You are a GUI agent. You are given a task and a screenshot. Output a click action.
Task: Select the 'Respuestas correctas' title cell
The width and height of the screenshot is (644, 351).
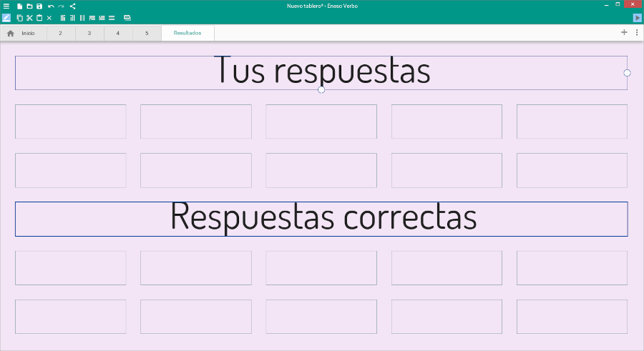(321, 219)
